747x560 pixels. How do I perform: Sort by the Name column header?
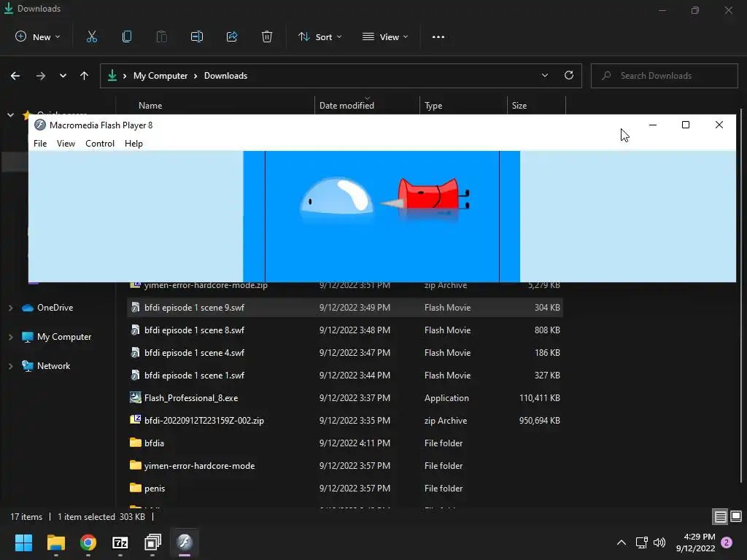click(x=150, y=106)
